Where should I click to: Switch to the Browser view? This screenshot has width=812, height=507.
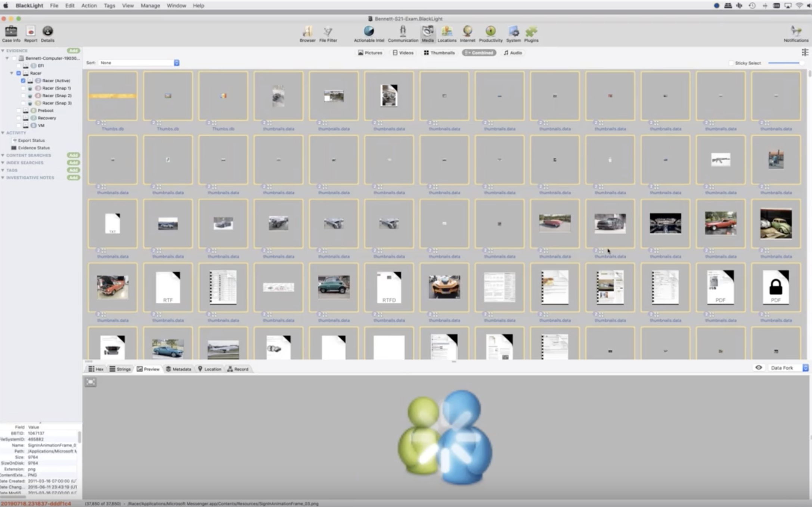click(307, 34)
